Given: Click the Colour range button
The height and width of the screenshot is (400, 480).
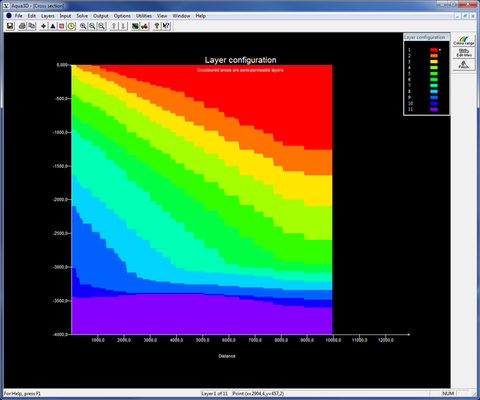Looking at the screenshot, I should [464, 41].
